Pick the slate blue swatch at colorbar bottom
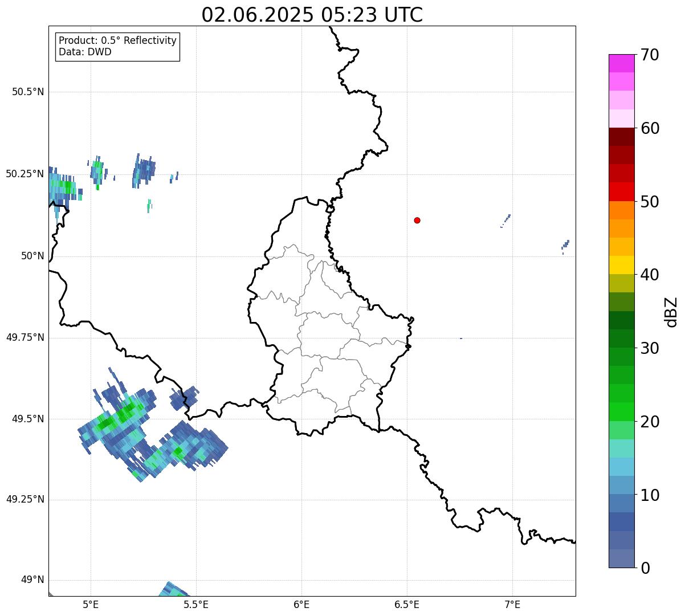This screenshot has width=685, height=616. coord(621,558)
